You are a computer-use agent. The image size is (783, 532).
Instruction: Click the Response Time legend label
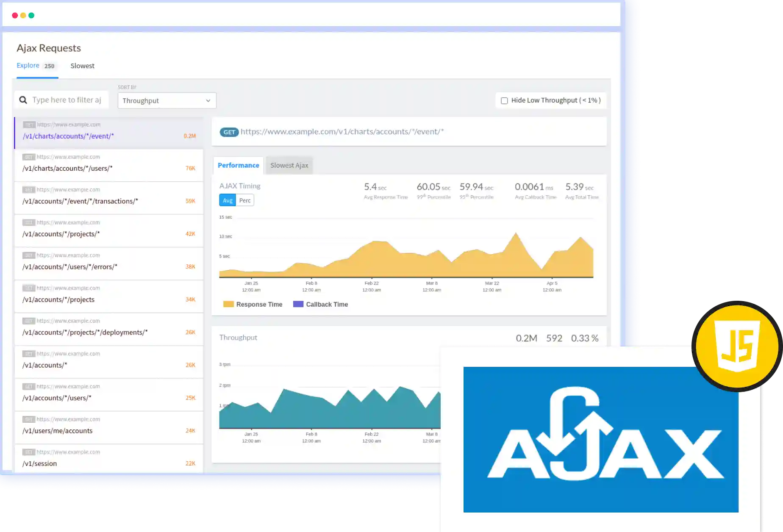point(259,305)
